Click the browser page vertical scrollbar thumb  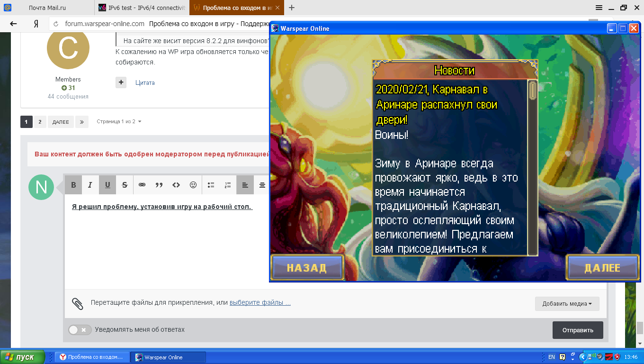pyautogui.click(x=640, y=328)
